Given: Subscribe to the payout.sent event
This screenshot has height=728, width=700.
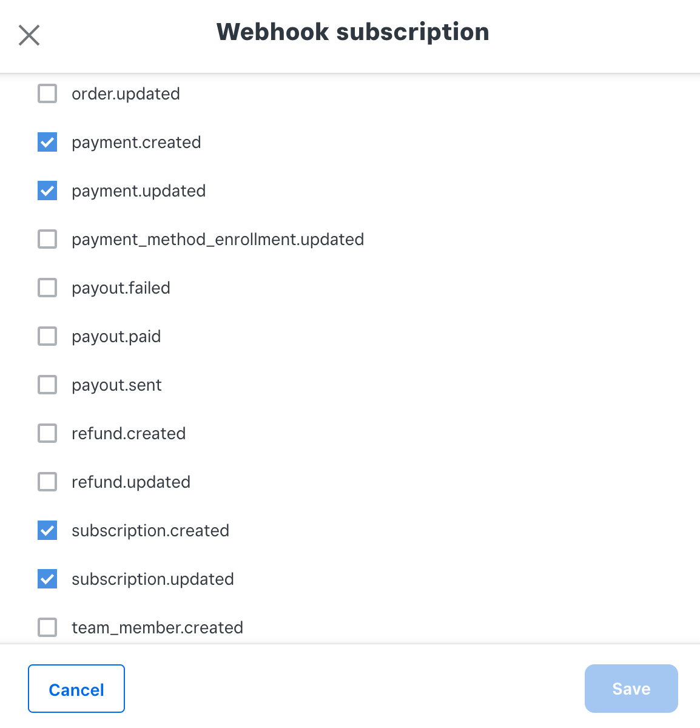Looking at the screenshot, I should (47, 385).
